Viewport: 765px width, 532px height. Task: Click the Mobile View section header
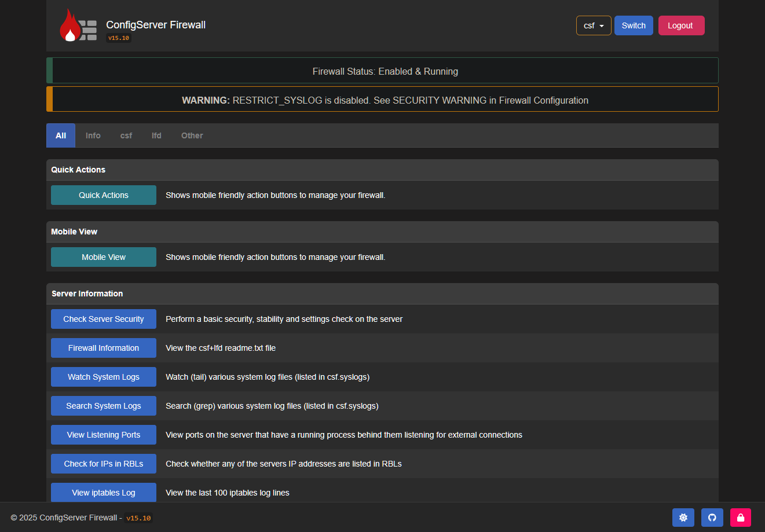(x=382, y=232)
